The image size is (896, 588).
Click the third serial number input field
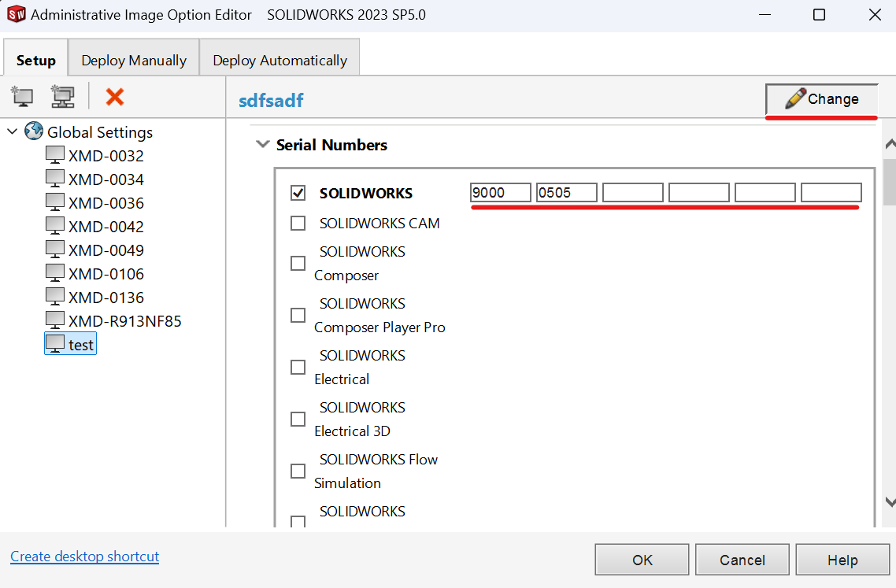tap(632, 193)
